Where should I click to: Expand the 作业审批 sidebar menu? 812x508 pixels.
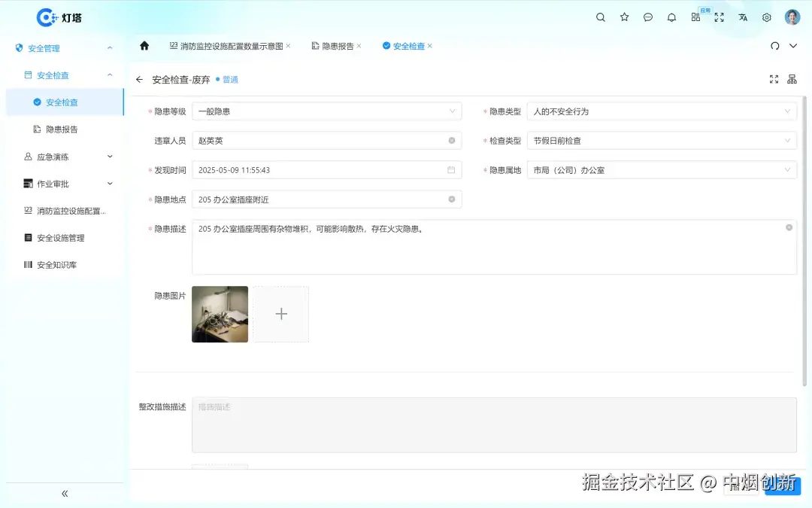coord(65,184)
